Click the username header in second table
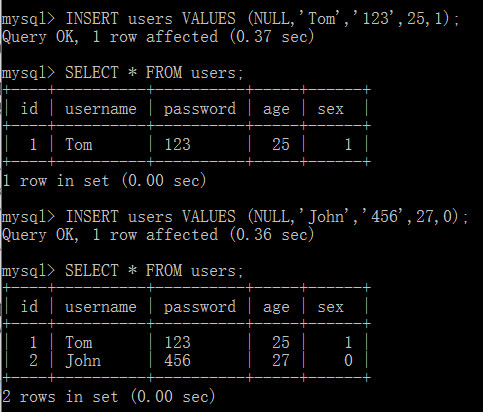The width and height of the screenshot is (483, 412). click(101, 307)
